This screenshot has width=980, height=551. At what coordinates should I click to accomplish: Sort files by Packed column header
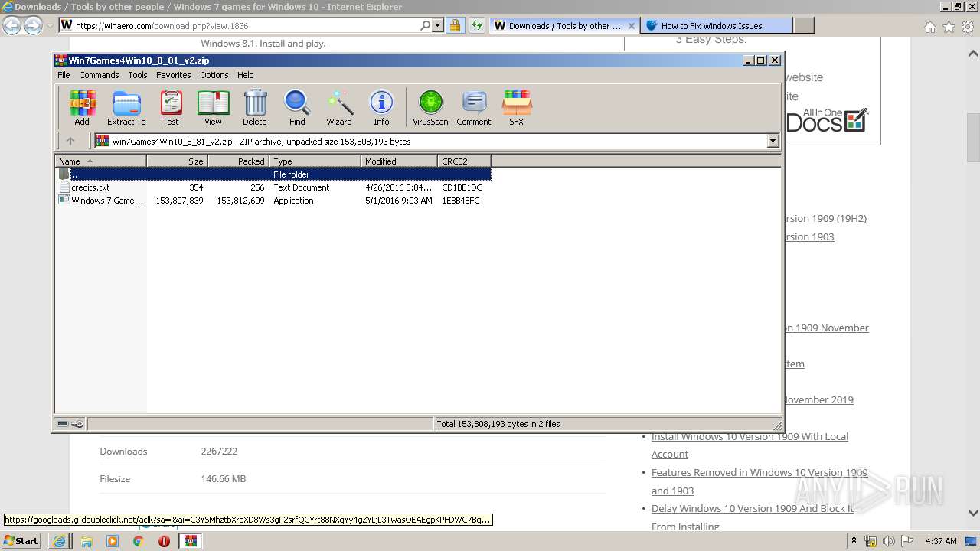point(238,161)
